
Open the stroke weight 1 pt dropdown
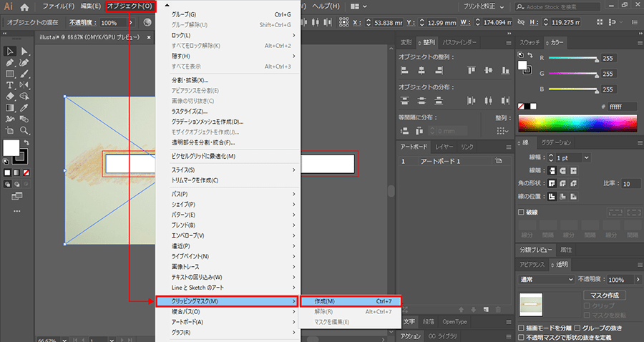[x=586, y=157]
